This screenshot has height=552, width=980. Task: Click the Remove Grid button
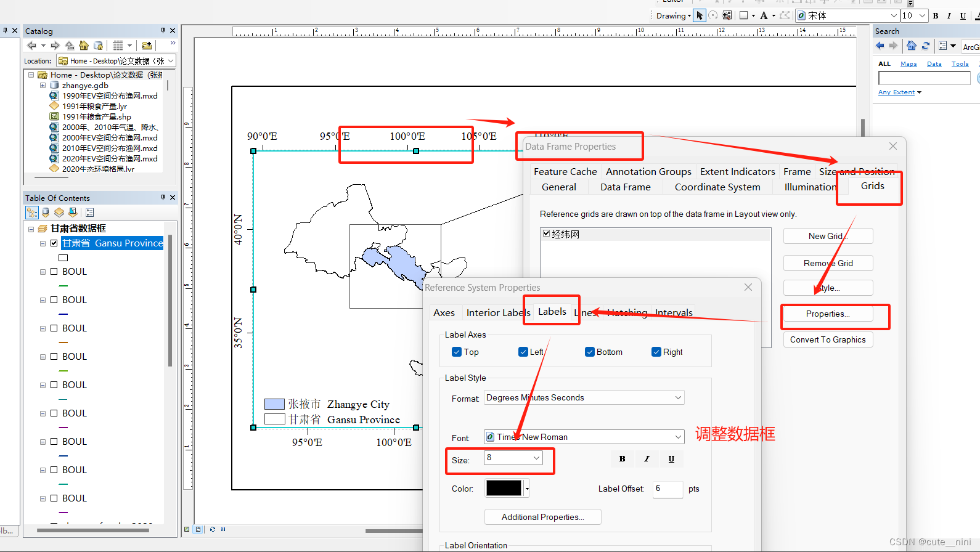[828, 263]
